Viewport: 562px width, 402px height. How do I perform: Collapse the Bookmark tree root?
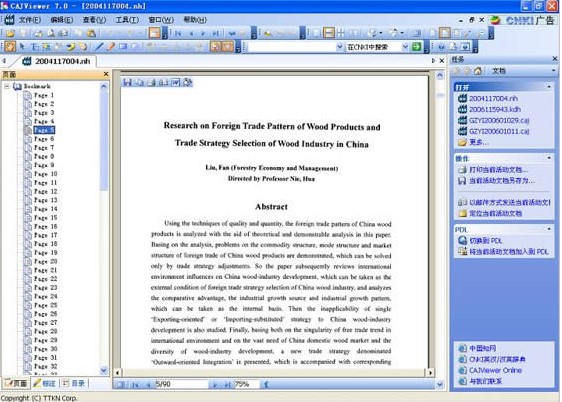click(x=7, y=86)
